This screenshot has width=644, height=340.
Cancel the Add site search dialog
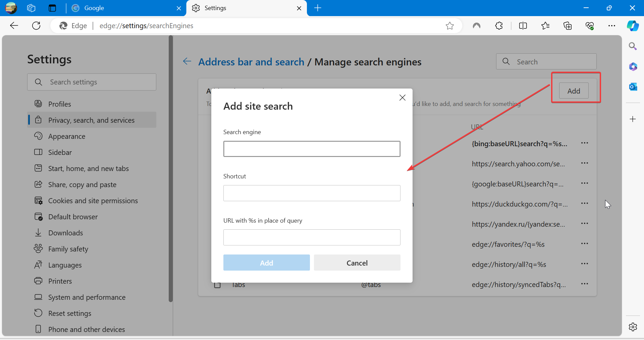click(x=357, y=263)
